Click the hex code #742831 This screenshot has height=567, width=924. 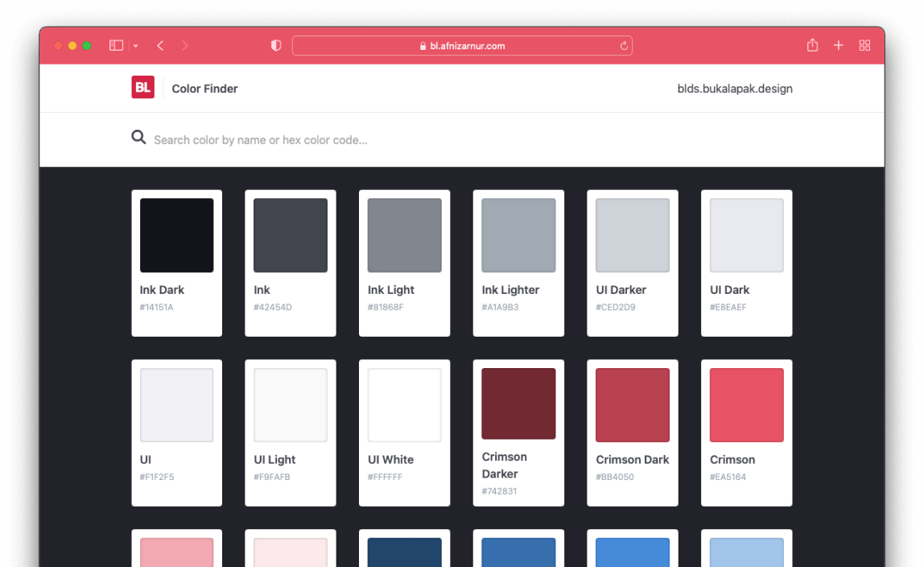click(x=499, y=491)
